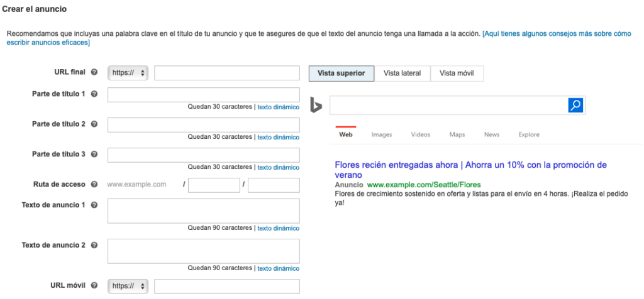
Task: Click help icon next to Texto de anuncio 2
Action: coord(94,245)
